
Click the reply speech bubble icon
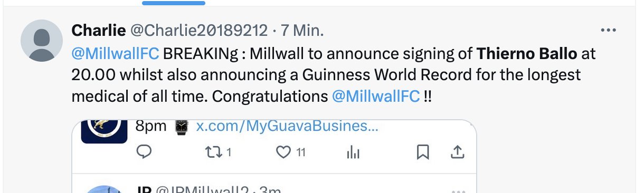click(x=145, y=152)
